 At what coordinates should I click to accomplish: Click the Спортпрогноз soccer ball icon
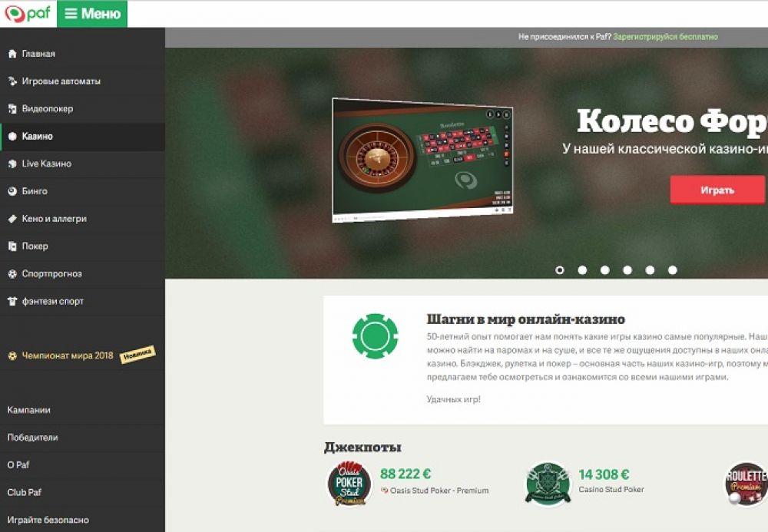coord(12,273)
